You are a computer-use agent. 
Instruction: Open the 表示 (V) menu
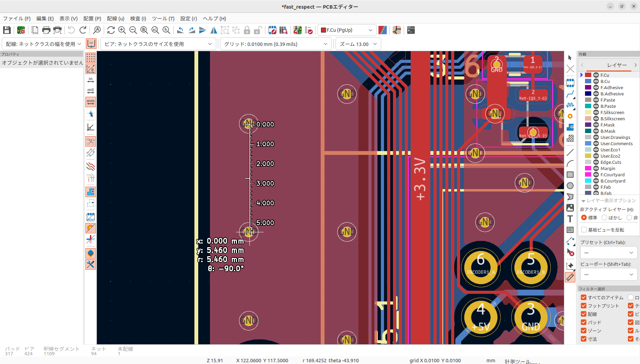point(68,19)
